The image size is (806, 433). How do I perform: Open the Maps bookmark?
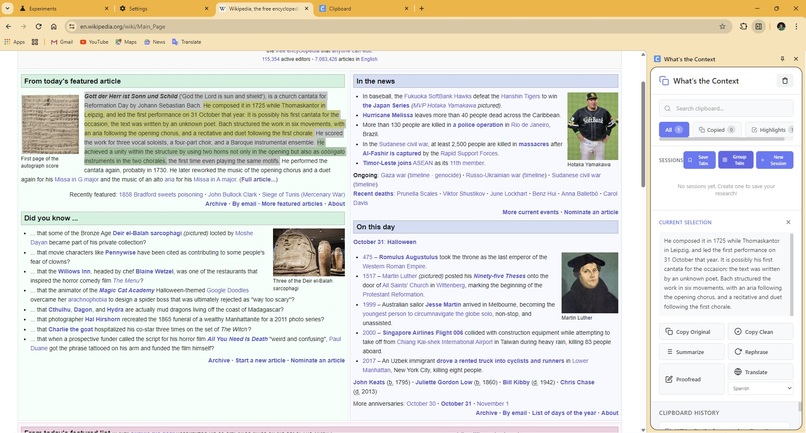126,42
